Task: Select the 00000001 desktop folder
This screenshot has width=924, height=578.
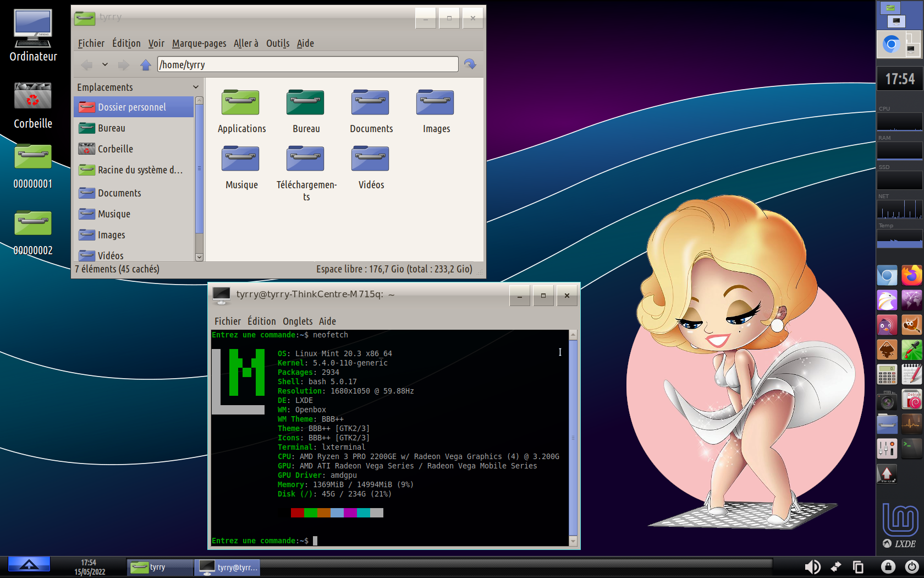Action: click(33, 167)
